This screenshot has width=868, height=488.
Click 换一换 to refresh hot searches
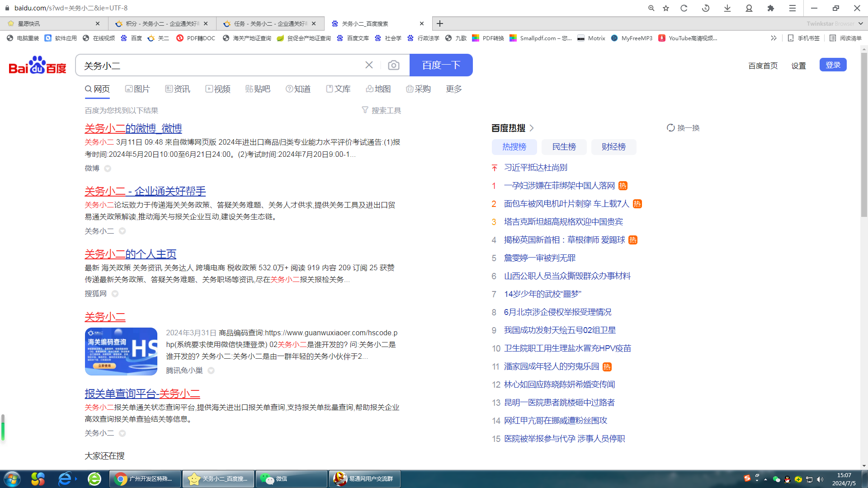point(683,128)
